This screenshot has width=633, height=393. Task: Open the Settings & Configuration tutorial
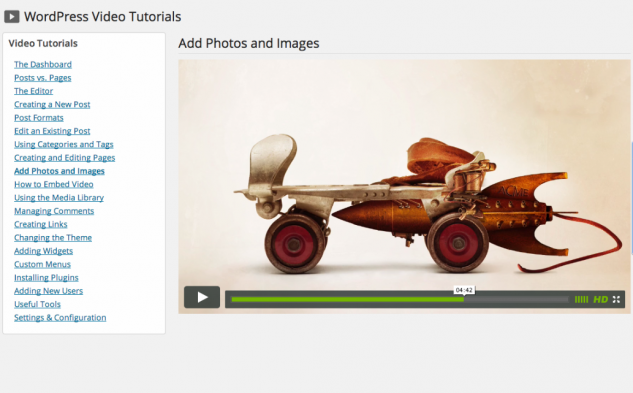coord(60,317)
